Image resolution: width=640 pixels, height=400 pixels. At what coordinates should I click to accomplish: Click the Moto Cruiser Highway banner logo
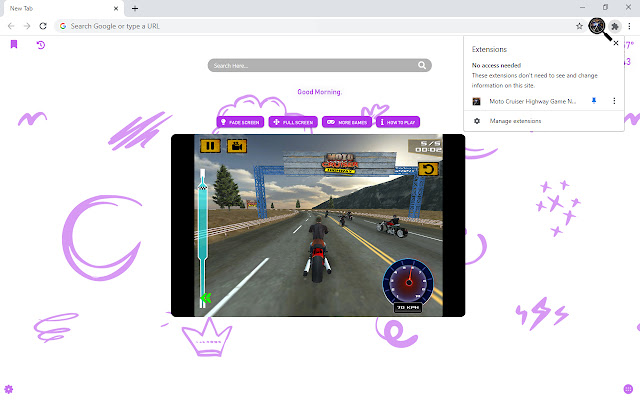coord(340,162)
